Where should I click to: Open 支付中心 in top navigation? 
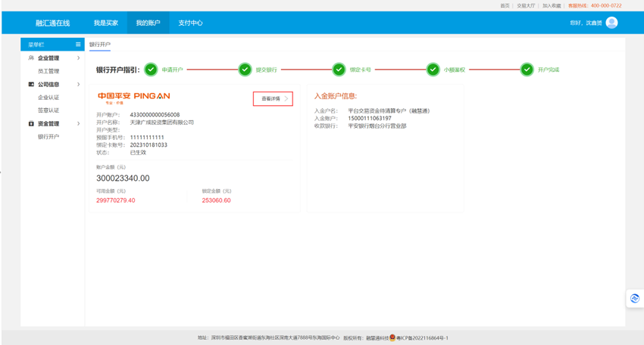tap(190, 23)
